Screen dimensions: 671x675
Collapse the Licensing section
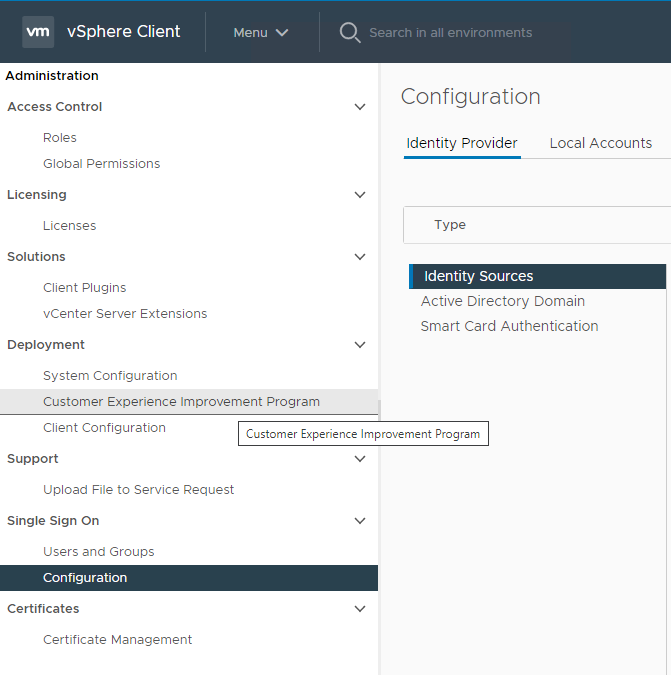point(360,195)
